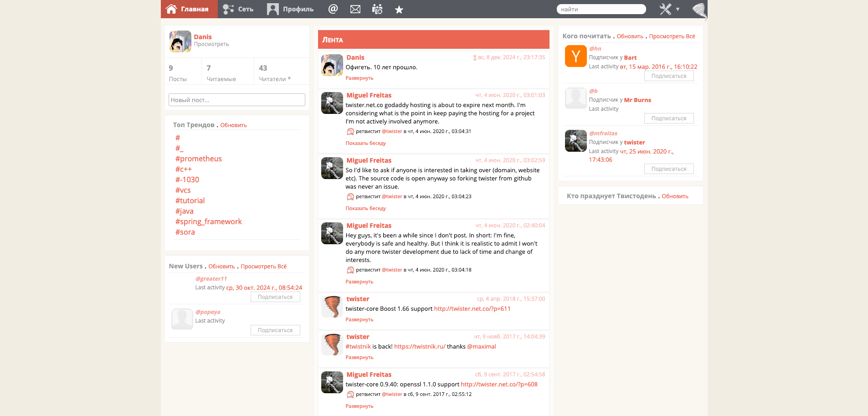Click the @hn Y avatar icon
Image resolution: width=868 pixels, height=416 pixels.
click(575, 56)
